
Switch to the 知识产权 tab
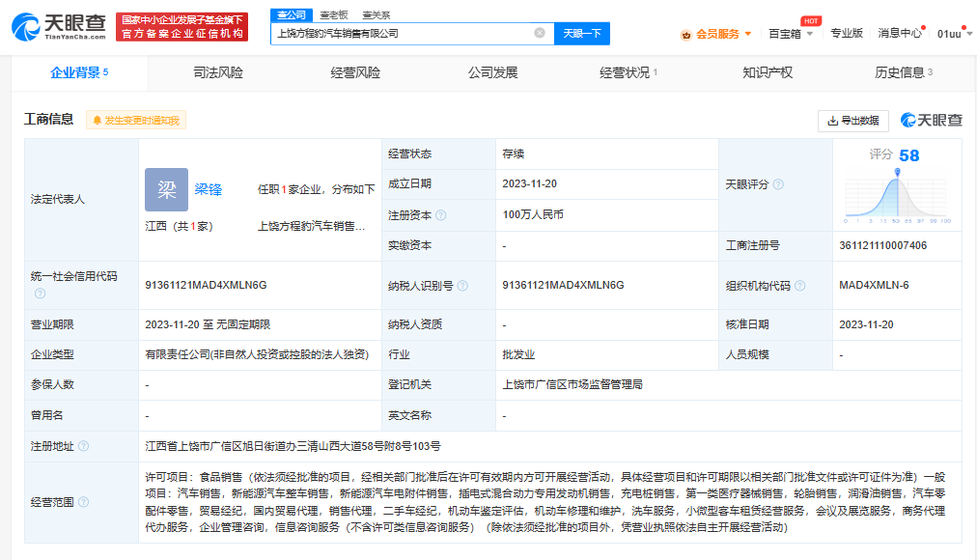tap(768, 72)
